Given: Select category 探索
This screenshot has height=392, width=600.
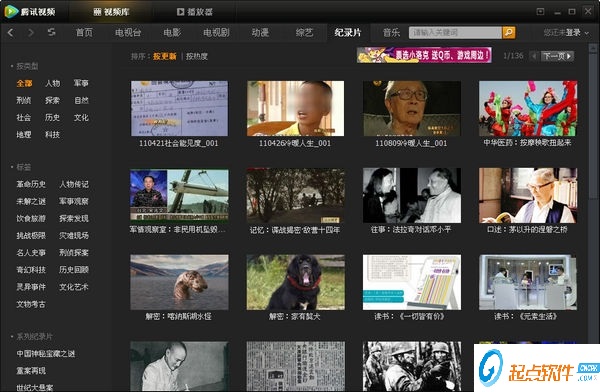Looking at the screenshot, I should click(52, 100).
